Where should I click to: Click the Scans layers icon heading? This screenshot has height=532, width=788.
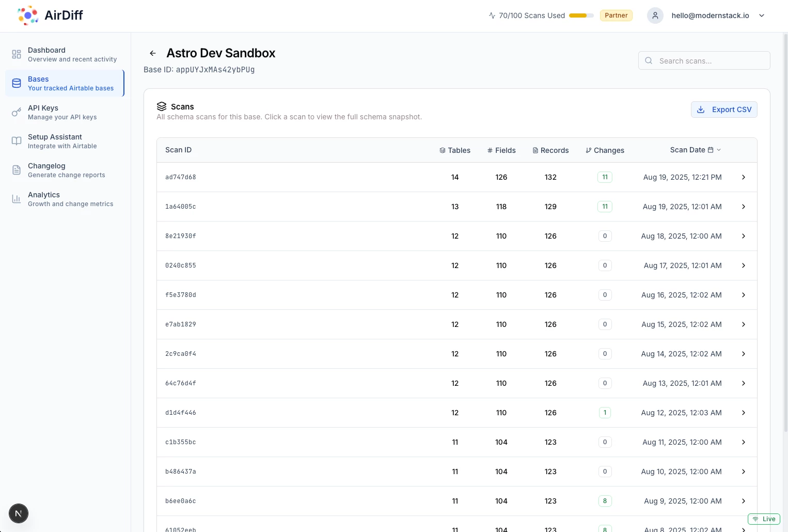pyautogui.click(x=162, y=106)
